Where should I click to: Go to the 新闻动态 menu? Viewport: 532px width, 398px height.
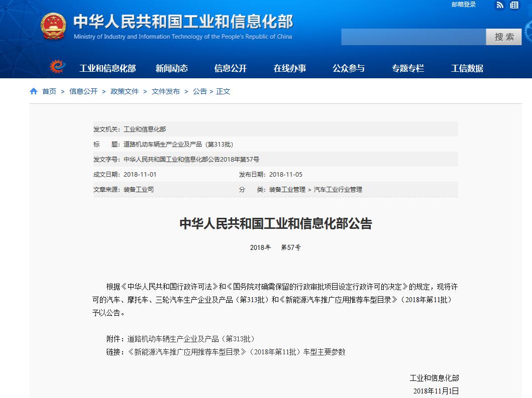tap(172, 68)
